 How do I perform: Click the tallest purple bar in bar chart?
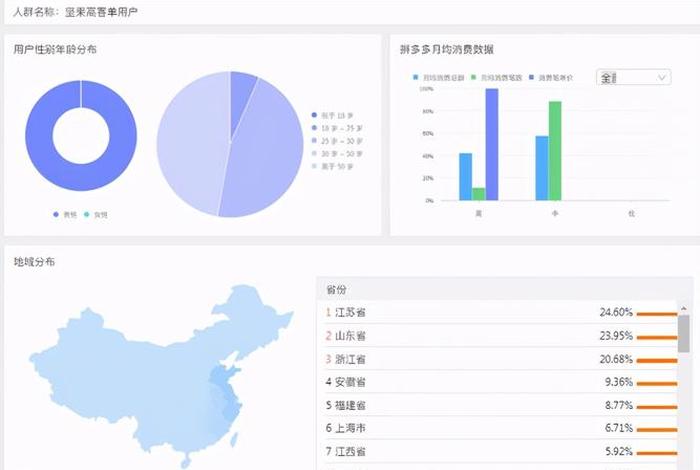click(x=491, y=144)
